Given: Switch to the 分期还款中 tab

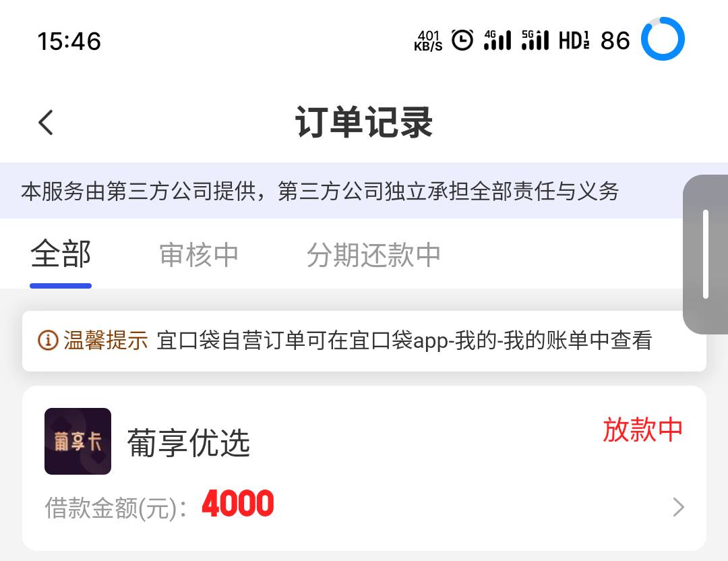Looking at the screenshot, I should pyautogui.click(x=373, y=255).
